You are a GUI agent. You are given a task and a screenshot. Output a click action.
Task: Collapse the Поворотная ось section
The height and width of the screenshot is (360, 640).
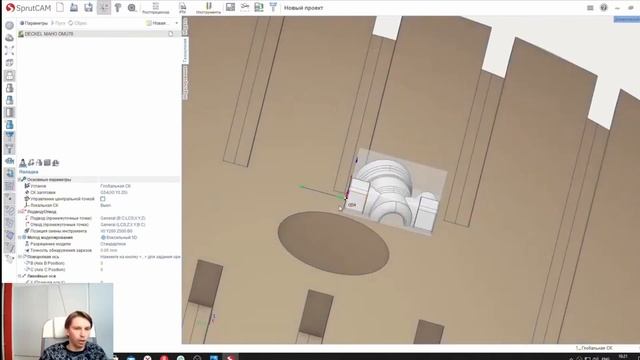(20, 257)
